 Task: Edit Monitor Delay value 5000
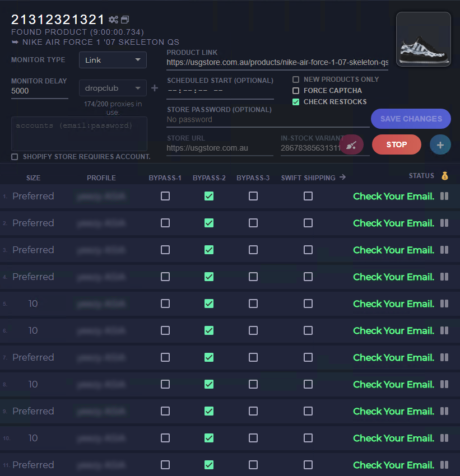pos(39,91)
